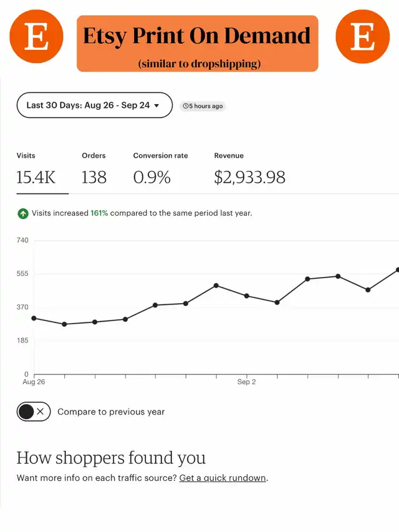Image resolution: width=399 pixels, height=532 pixels.
Task: Select the Revenue stat tab
Action: pos(249,170)
